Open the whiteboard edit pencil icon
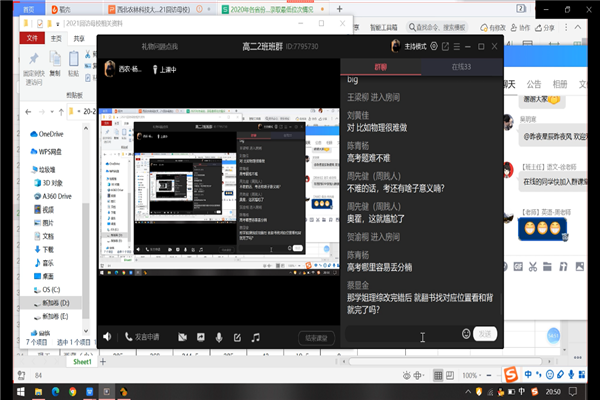600x400 pixels. 237,337
